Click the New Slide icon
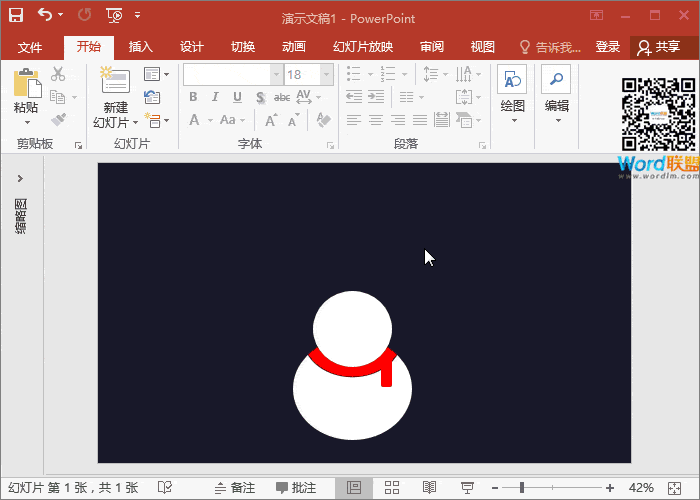Screen dimensions: 700x500 (x=115, y=84)
